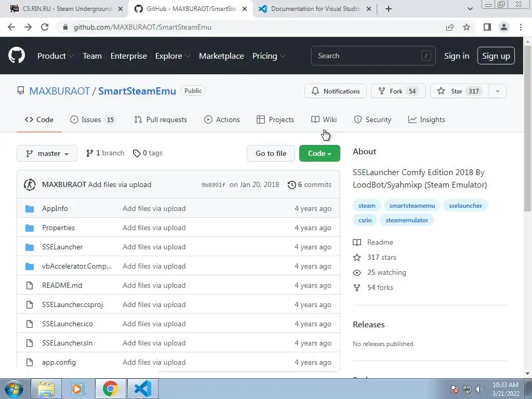532x399 pixels.
Task: Open the green Code dropdown
Action: (320, 153)
